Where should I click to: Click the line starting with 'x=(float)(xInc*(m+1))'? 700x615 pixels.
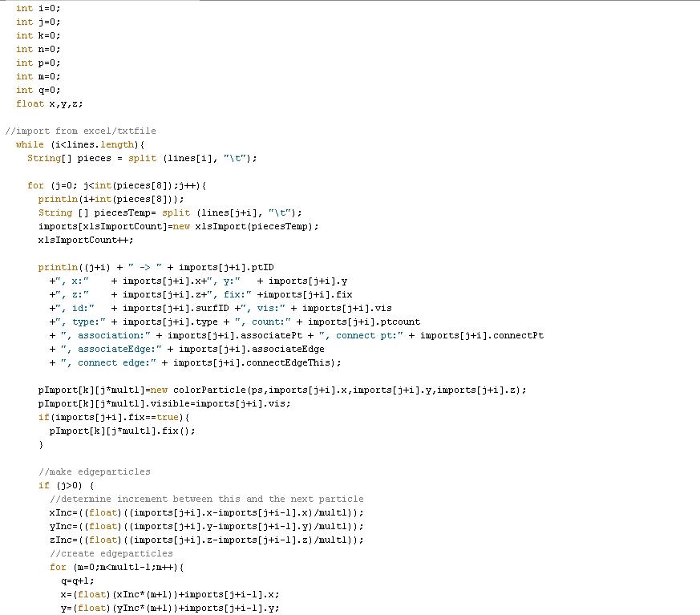(x=170, y=594)
